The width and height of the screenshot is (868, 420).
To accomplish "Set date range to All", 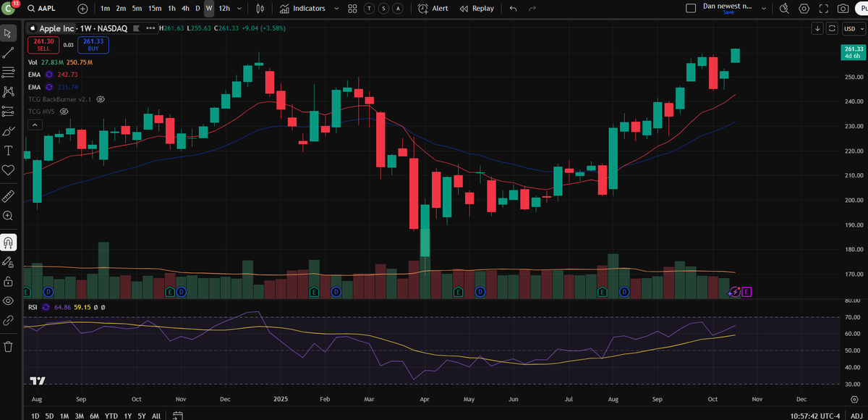I will [x=156, y=416].
